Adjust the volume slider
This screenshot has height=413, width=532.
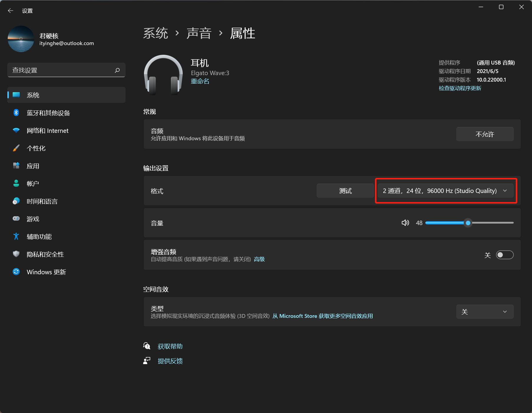[468, 223]
